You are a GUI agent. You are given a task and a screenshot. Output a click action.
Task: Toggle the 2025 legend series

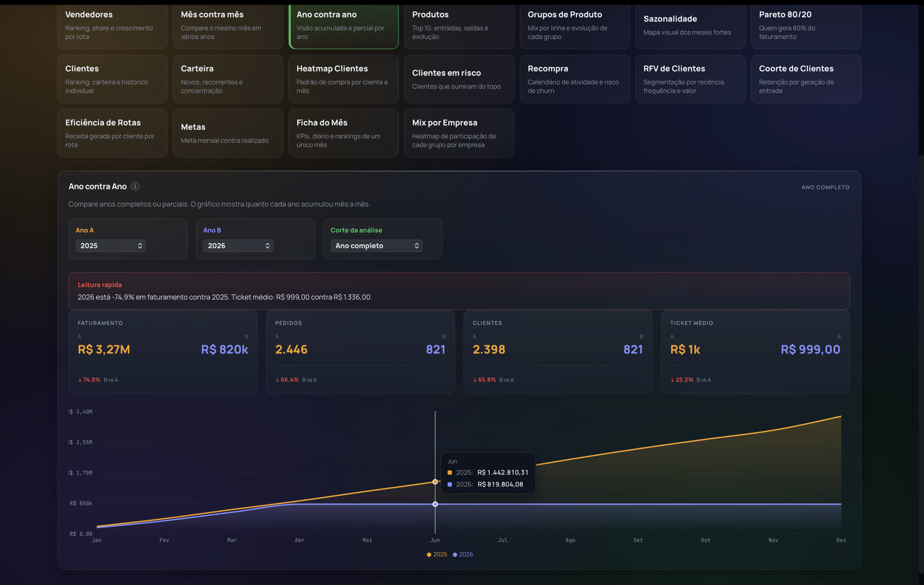tap(437, 554)
